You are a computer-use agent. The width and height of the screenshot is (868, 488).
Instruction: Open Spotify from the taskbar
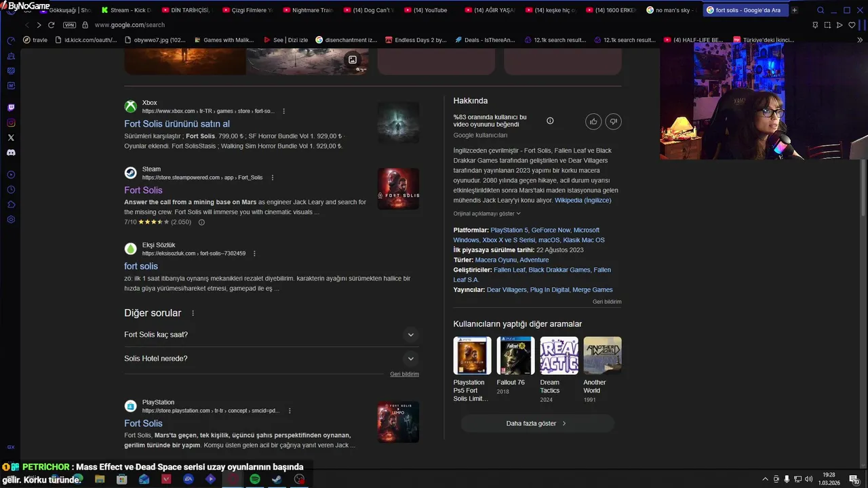tap(255, 479)
